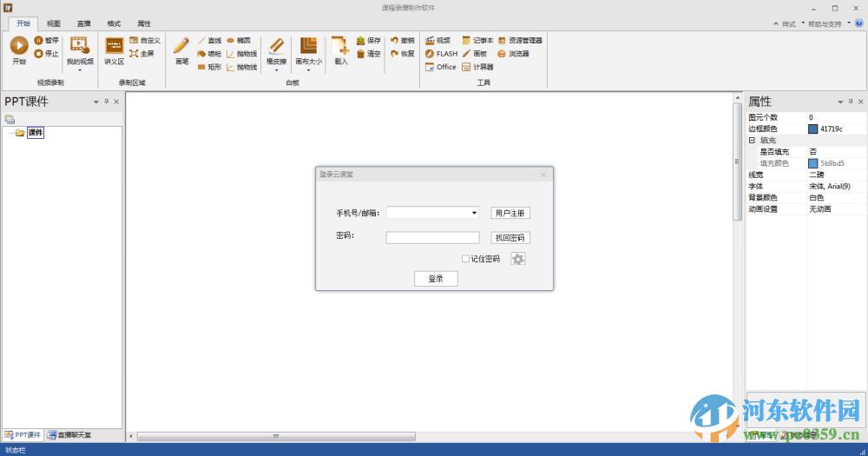Switch to the 直播 ribbon tab

tap(83, 23)
